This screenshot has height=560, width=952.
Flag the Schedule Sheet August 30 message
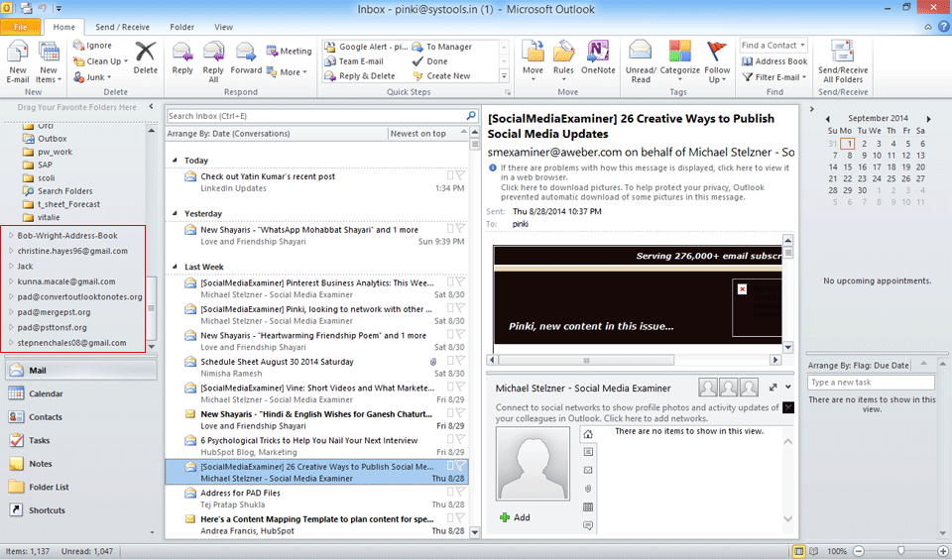[461, 361]
